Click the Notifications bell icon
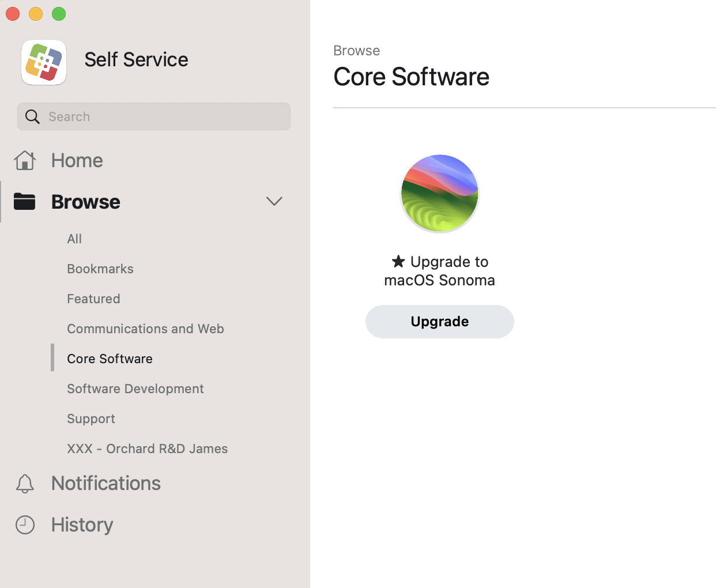This screenshot has width=716, height=588. (x=25, y=484)
